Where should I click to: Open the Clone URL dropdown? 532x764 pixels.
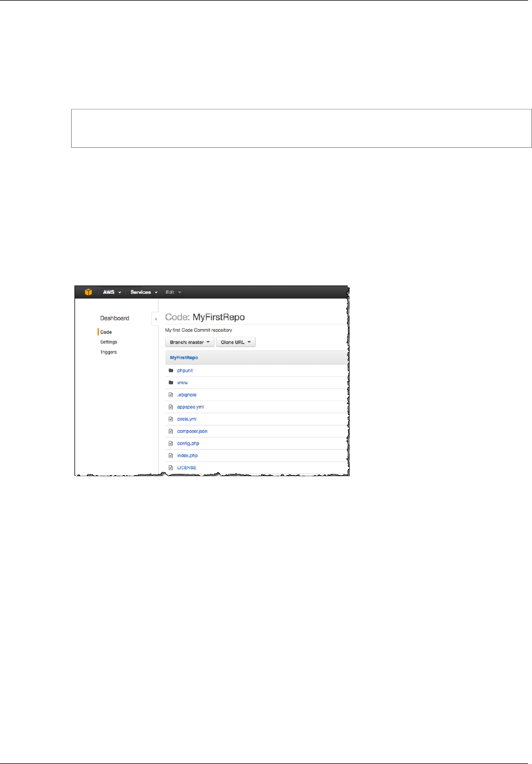point(236,342)
